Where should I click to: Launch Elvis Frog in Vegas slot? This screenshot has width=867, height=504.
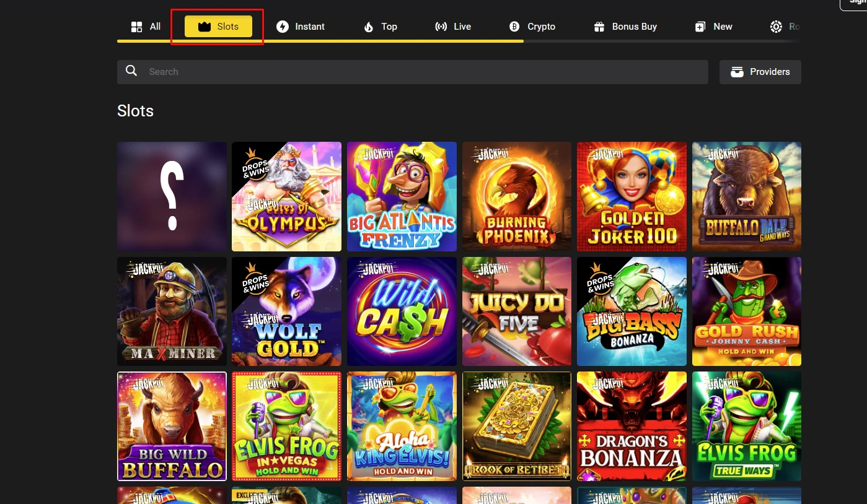point(286,426)
